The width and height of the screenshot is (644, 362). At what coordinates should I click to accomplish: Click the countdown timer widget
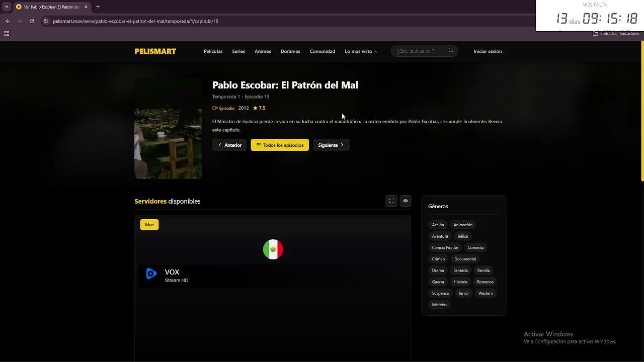590,16
